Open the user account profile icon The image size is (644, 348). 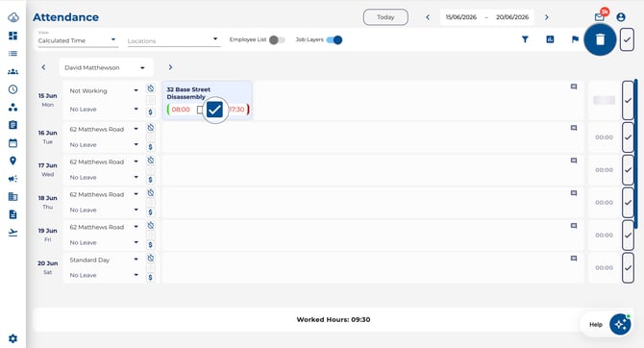tap(621, 17)
